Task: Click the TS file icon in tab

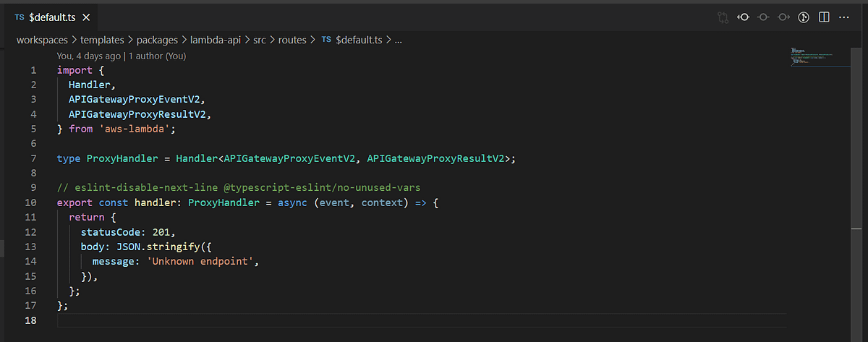Action: [x=19, y=17]
